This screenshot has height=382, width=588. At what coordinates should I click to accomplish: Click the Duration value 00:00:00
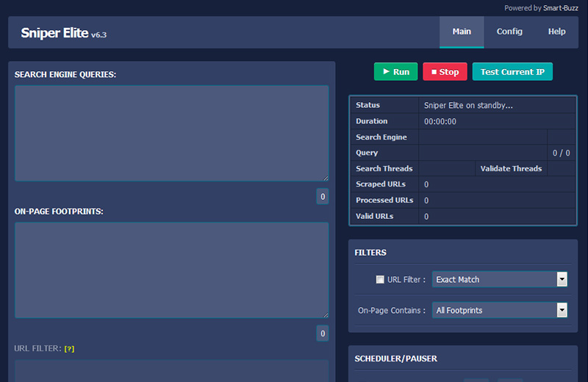[440, 121]
